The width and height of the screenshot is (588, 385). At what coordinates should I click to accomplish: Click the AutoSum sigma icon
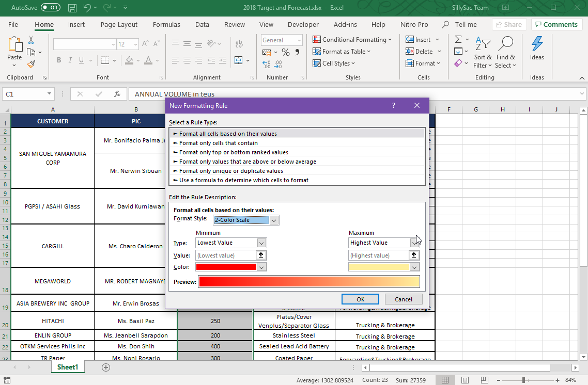point(458,39)
